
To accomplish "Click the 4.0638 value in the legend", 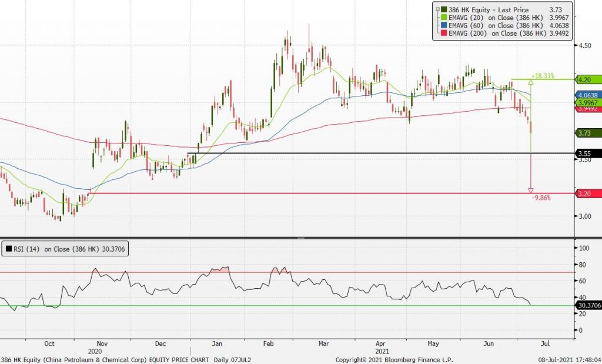I will (559, 25).
